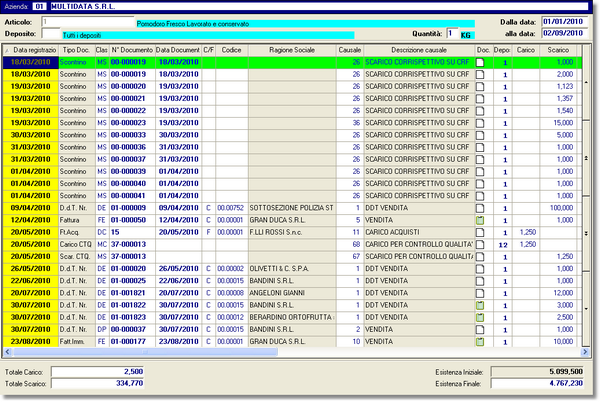The height and width of the screenshot is (402, 600).
Task: Click the Causale column header
Action: pos(350,50)
